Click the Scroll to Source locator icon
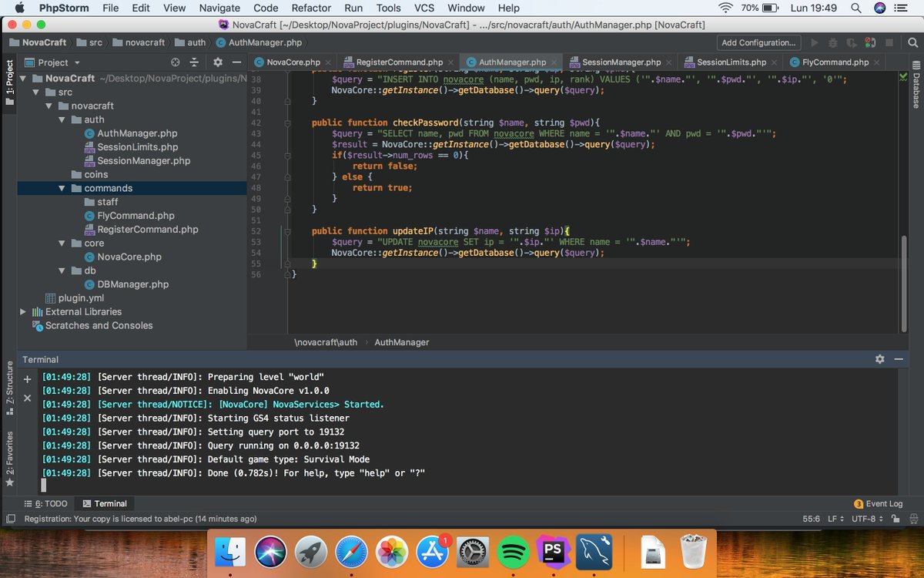This screenshot has width=924, height=578. tap(175, 62)
